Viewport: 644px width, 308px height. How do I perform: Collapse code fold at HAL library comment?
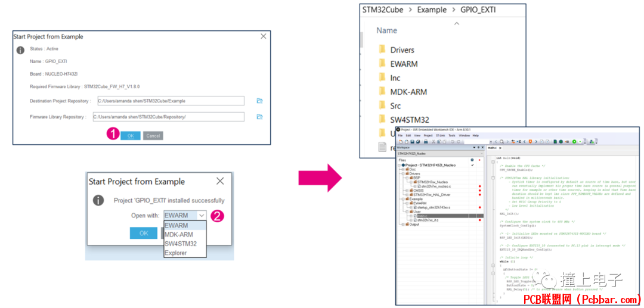click(x=493, y=178)
